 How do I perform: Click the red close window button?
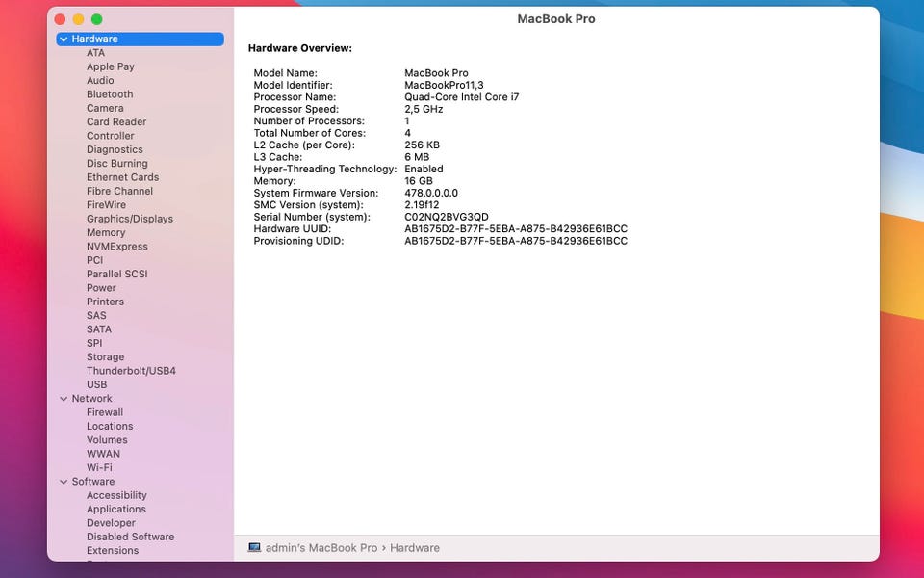[60, 19]
